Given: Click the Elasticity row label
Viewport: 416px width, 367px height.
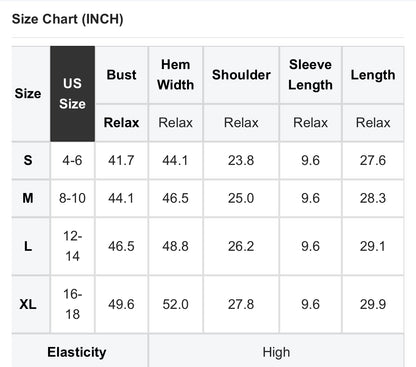Looking at the screenshot, I should click(x=77, y=352).
